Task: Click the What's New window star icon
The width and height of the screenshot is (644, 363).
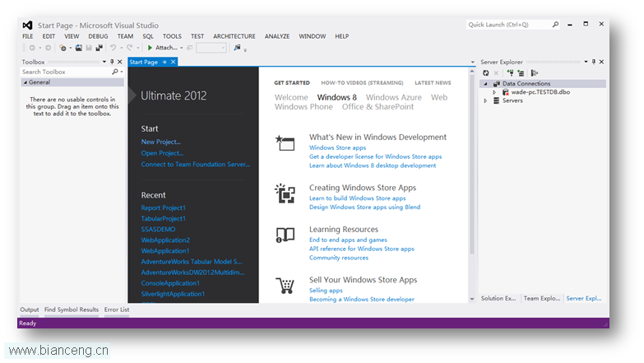Action: (x=285, y=143)
